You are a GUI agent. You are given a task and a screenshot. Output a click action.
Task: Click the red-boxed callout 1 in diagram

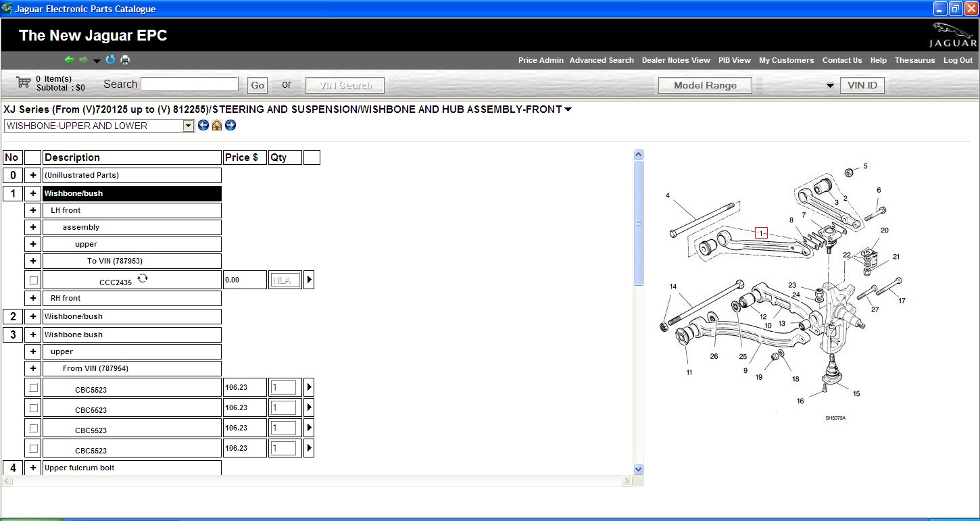pos(761,233)
